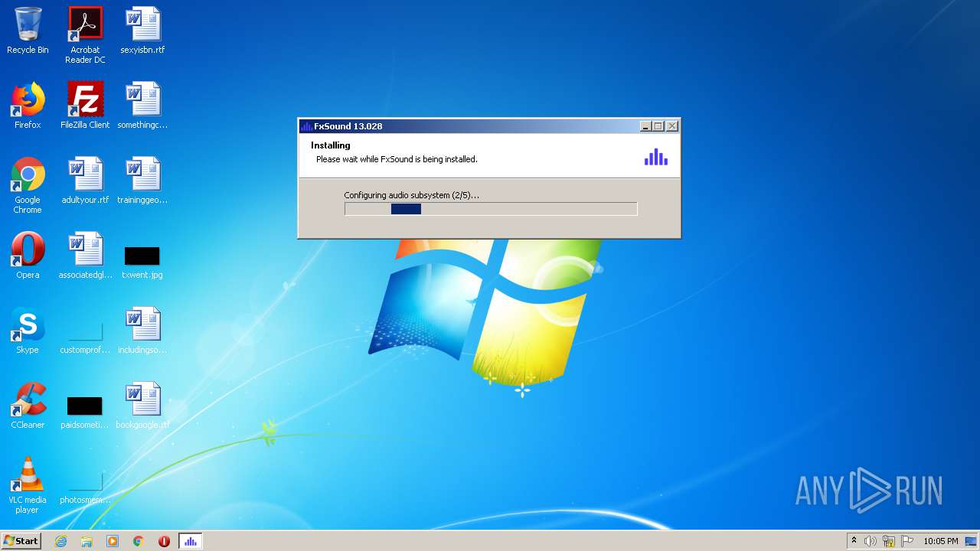The image size is (980, 551).
Task: Click the FxSound logo in installer header
Action: [x=656, y=157]
